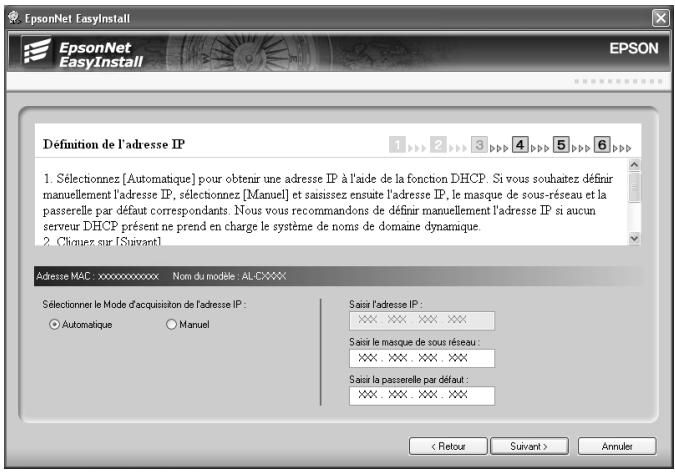Click the Saisir l'adresse IP field

tap(422, 320)
